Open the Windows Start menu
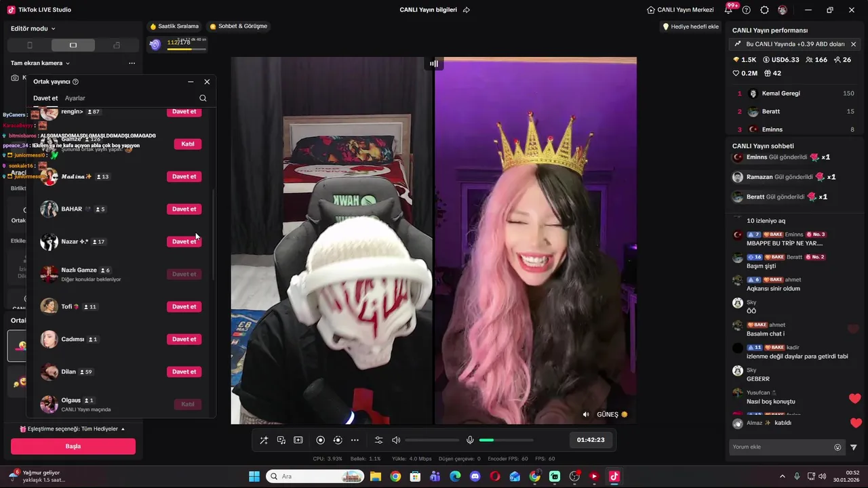The width and height of the screenshot is (868, 488). 254,476
